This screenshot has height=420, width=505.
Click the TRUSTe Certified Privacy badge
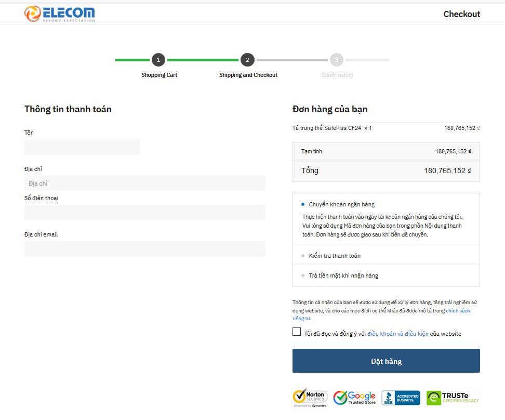tap(453, 398)
